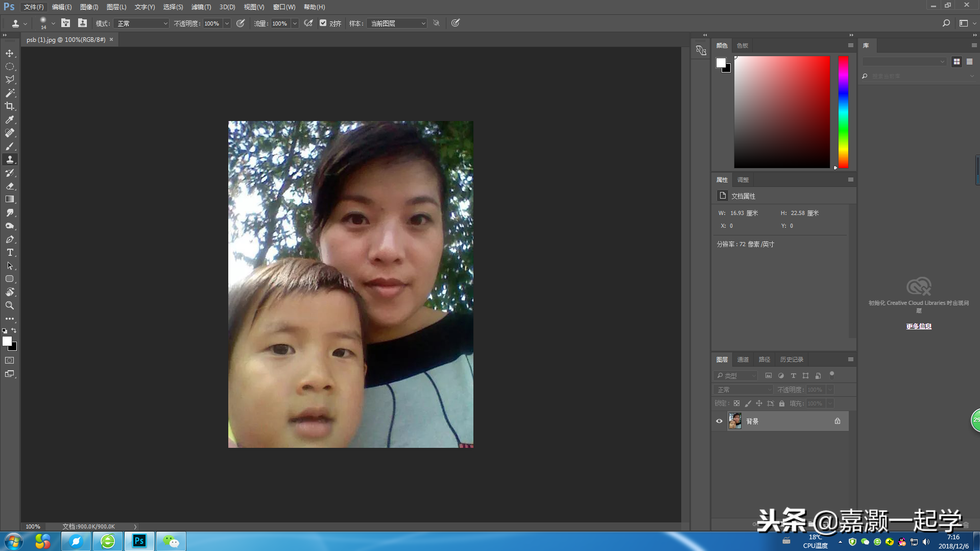
Task: Select the Brush tool
Action: point(10,146)
